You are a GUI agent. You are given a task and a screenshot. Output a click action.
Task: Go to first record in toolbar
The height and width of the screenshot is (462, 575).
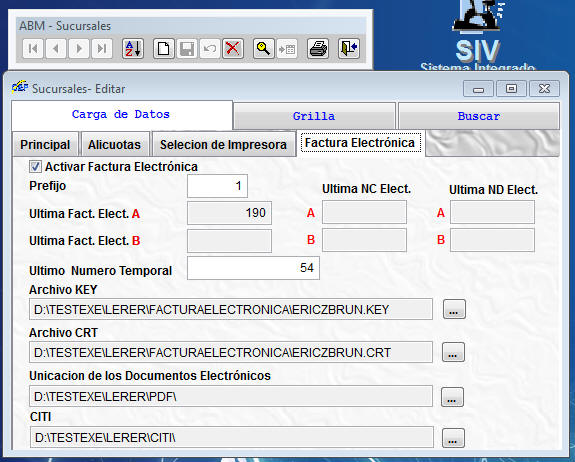click(x=33, y=48)
